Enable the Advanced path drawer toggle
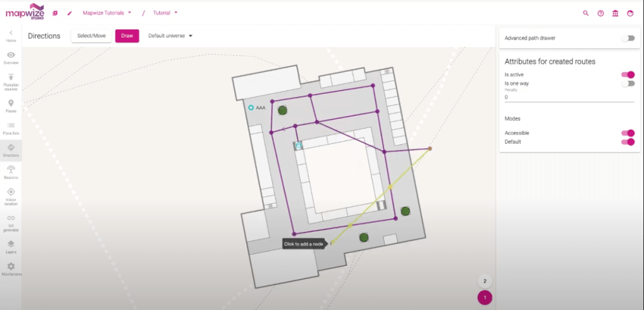The width and height of the screenshot is (644, 310). (x=628, y=38)
